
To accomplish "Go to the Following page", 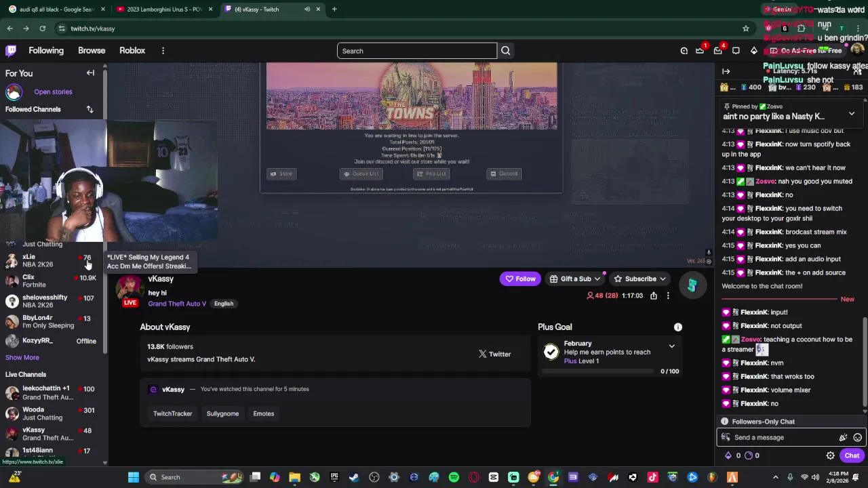I will (46, 51).
